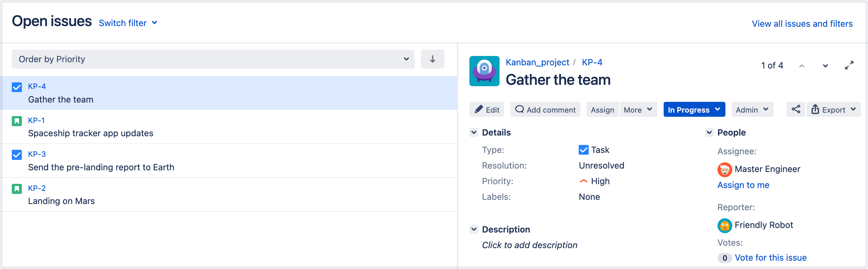The image size is (868, 269).
Task: Open the More actions menu
Action: click(x=638, y=109)
